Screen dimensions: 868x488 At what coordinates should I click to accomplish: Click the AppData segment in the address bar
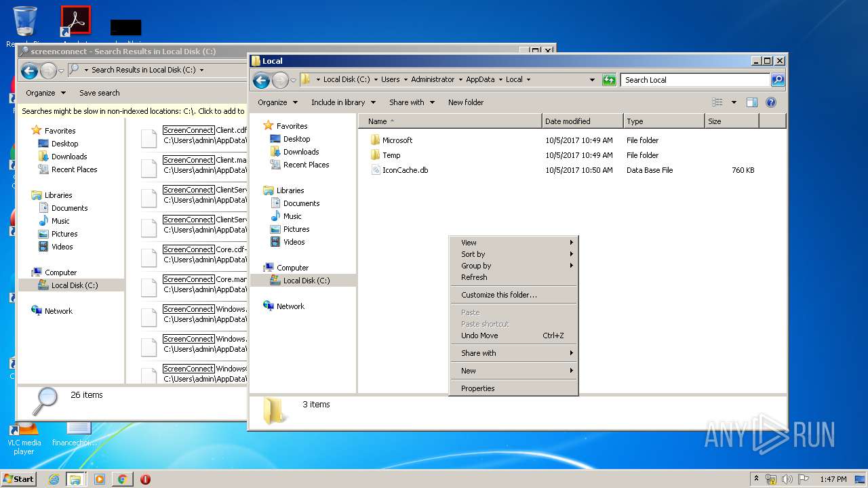[480, 79]
